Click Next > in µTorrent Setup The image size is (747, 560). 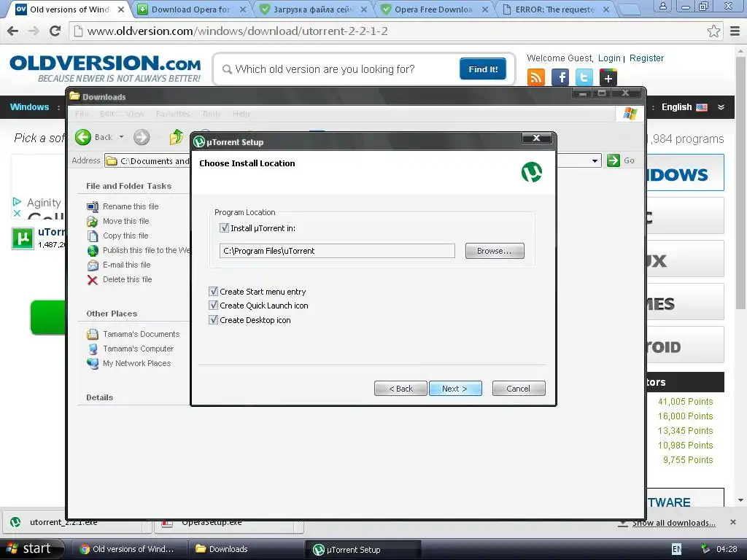455,389
